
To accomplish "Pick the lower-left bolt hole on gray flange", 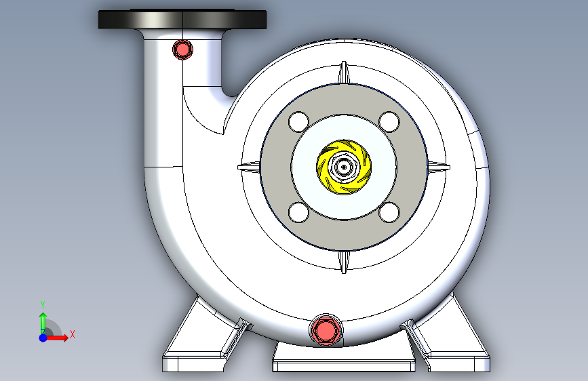I will pyautogui.click(x=298, y=212).
